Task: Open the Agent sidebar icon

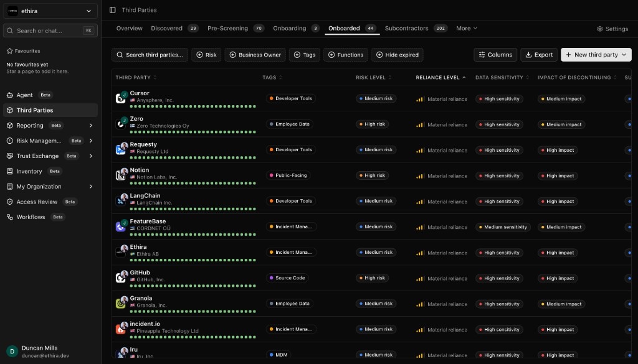Action: [x=10, y=95]
